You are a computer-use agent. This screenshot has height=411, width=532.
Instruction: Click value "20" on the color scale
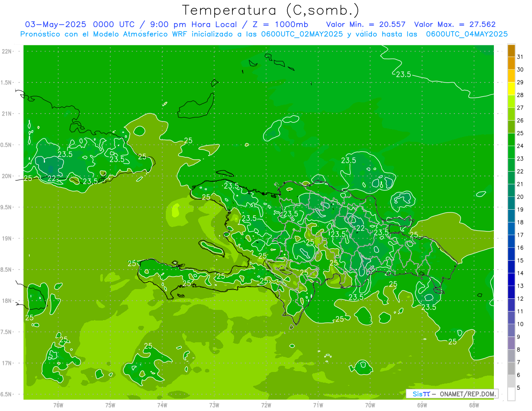[520, 197]
